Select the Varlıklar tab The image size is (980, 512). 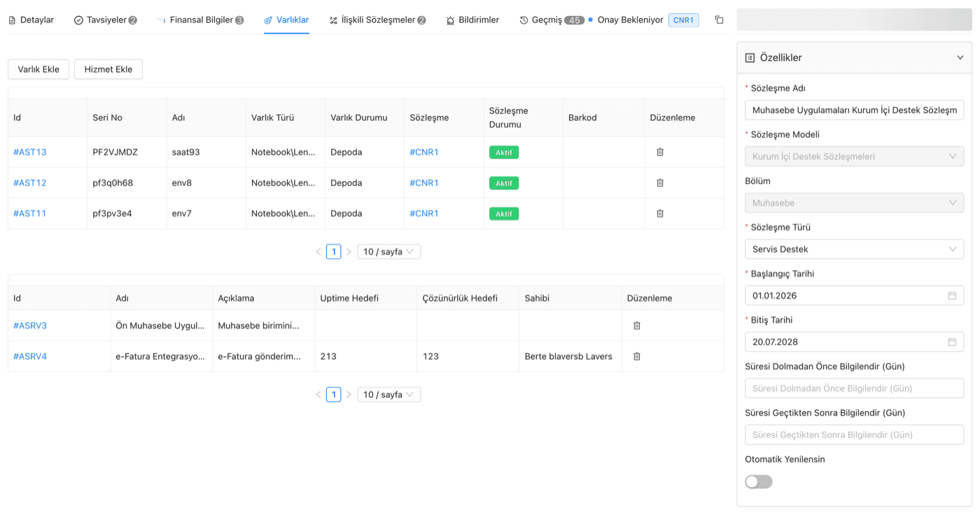point(286,20)
